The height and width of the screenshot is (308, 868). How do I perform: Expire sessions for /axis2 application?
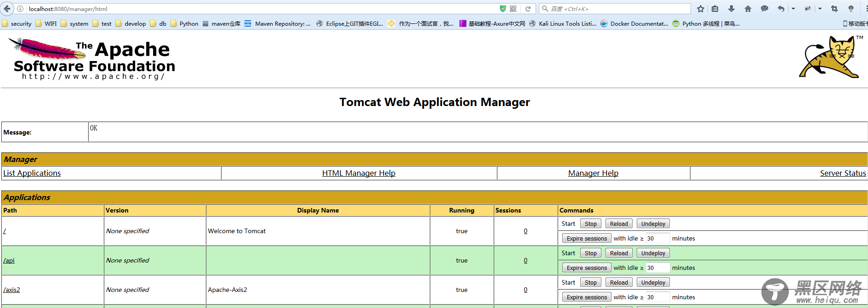point(587,297)
